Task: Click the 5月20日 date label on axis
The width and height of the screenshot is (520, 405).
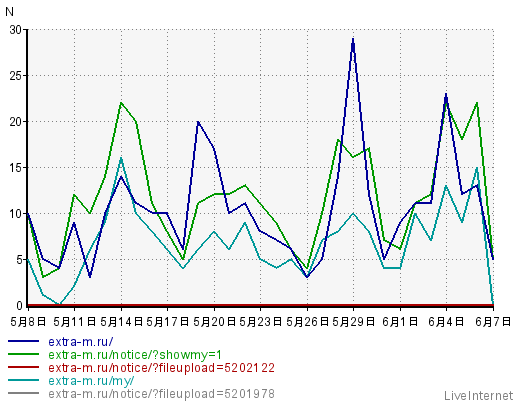Action: click(x=214, y=322)
